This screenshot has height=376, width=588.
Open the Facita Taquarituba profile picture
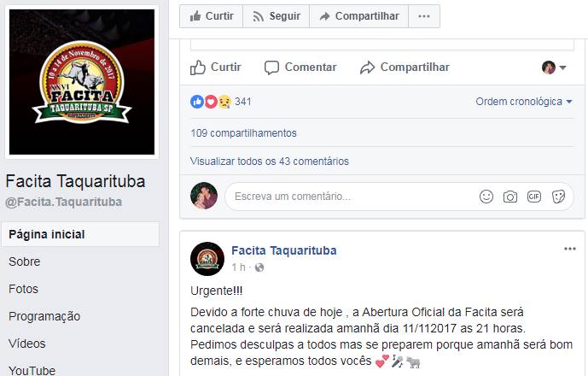pyautogui.click(x=82, y=82)
